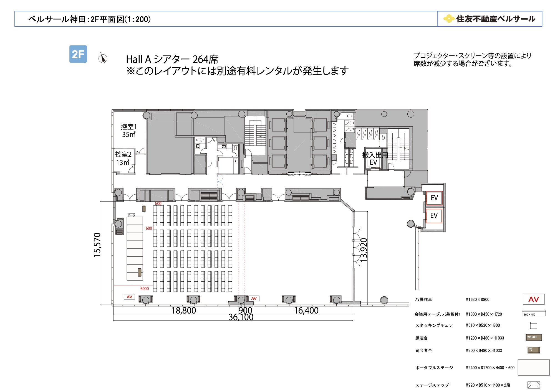
Task: Click the red 600 spacing label
Action: [149, 228]
